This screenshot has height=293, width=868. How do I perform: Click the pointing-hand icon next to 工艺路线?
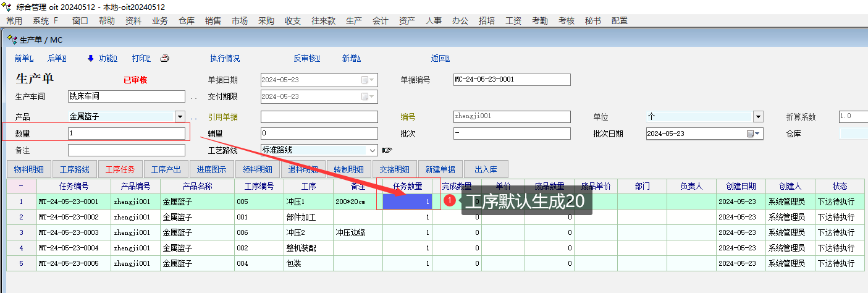(387, 150)
